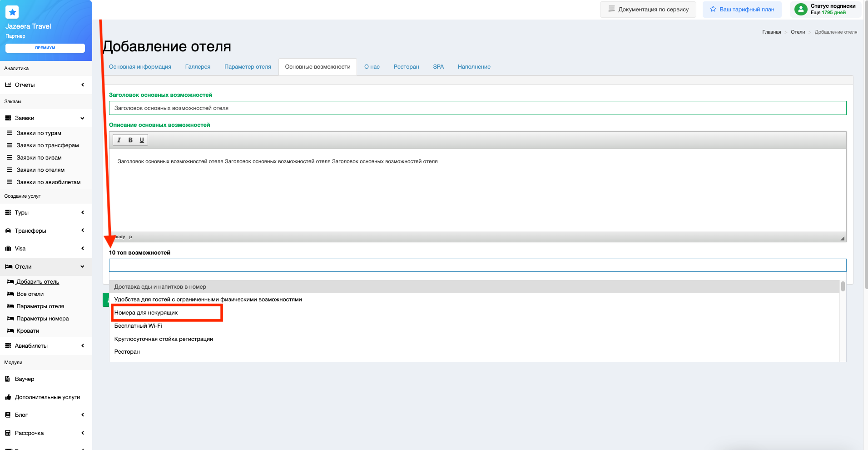Open the Ресторан tab
868x450 pixels.
pos(406,67)
